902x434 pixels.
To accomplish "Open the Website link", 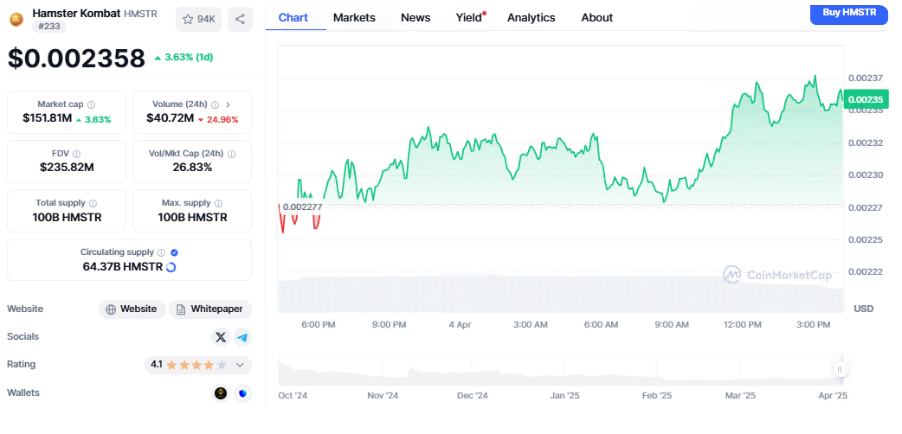I will tap(131, 309).
